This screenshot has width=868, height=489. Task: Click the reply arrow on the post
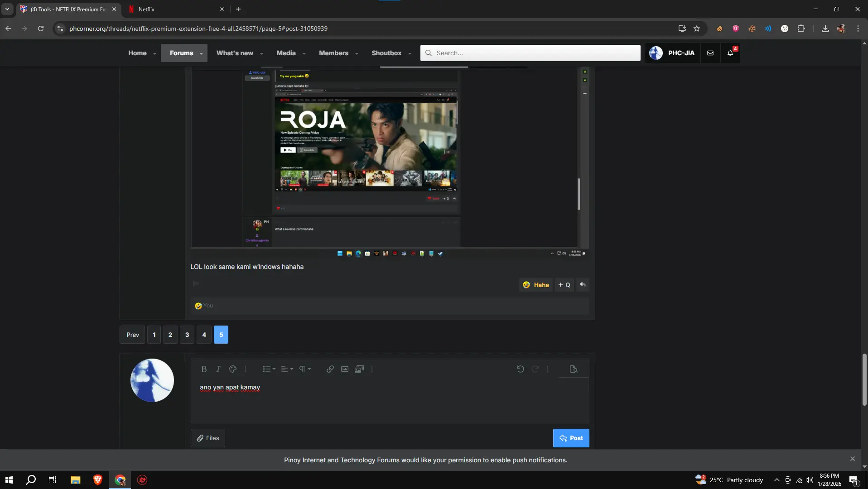point(583,285)
